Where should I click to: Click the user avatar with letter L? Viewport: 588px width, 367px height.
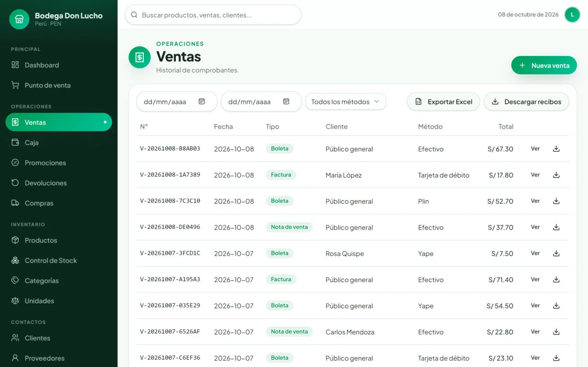pos(572,14)
